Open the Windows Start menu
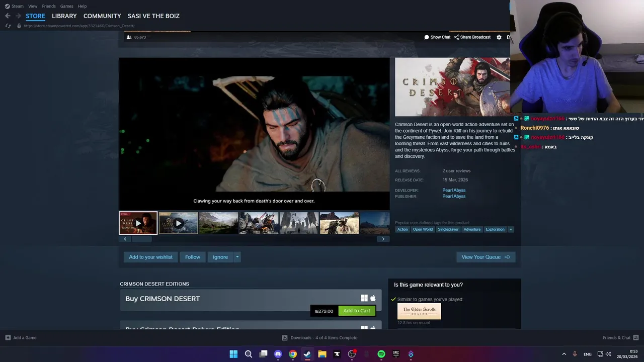644x362 pixels. pos(233,354)
